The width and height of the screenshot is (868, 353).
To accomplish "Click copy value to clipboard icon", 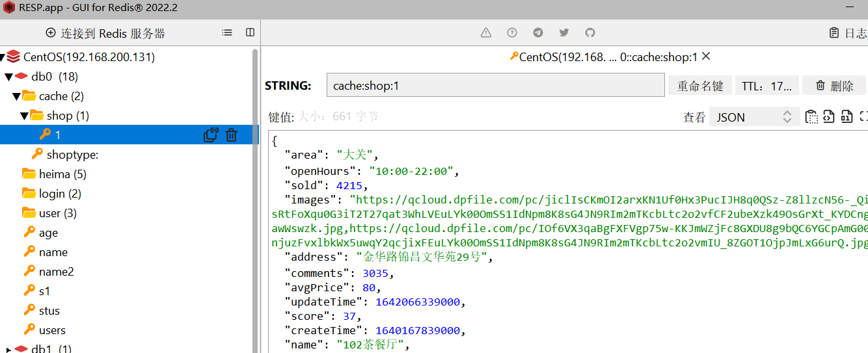I will click(x=811, y=117).
